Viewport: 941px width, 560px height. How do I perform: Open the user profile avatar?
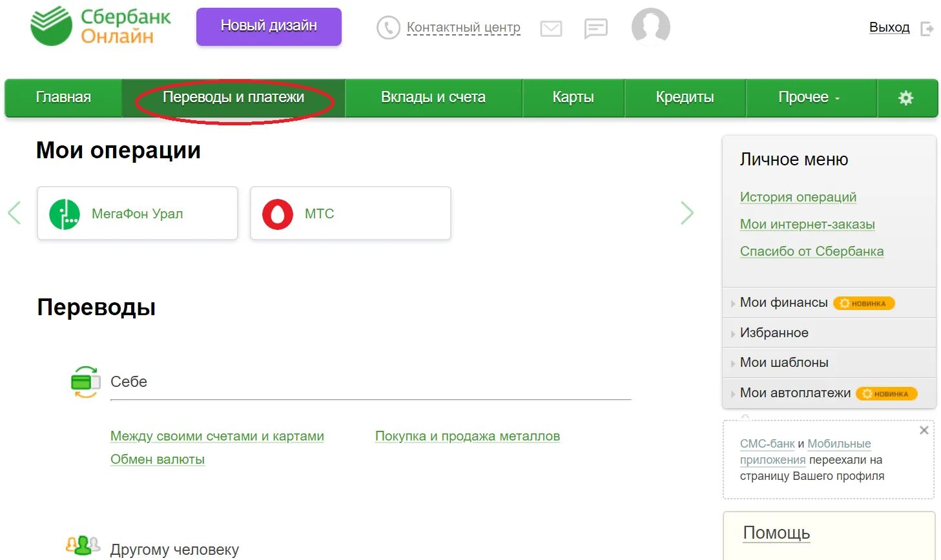650,27
